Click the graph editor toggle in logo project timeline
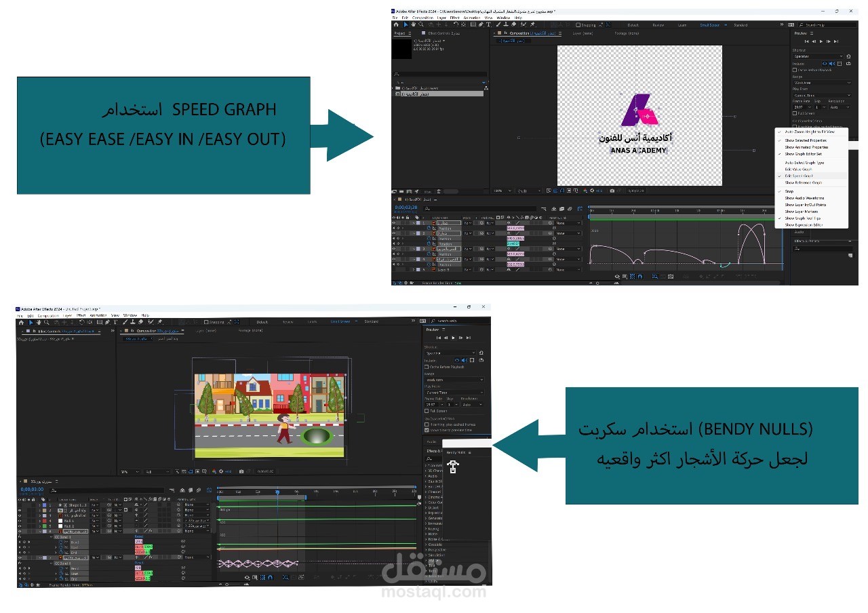This screenshot has width=868, height=613. [580, 208]
